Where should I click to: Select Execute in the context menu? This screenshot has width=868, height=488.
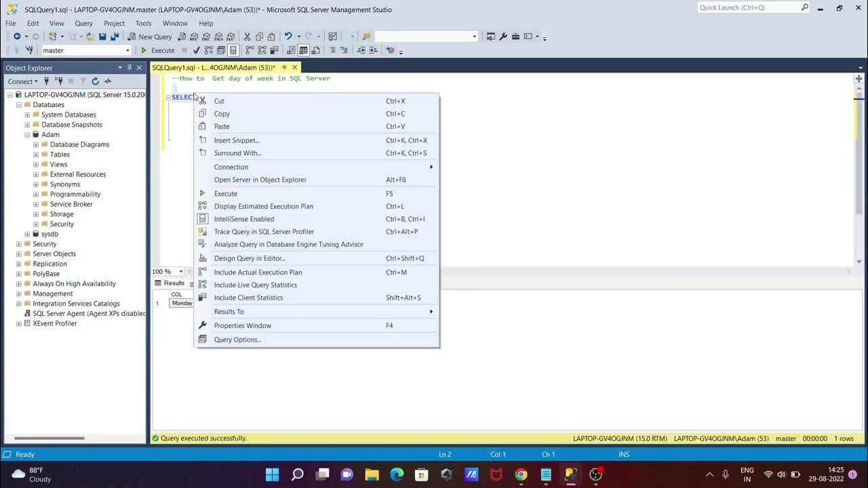317,194
